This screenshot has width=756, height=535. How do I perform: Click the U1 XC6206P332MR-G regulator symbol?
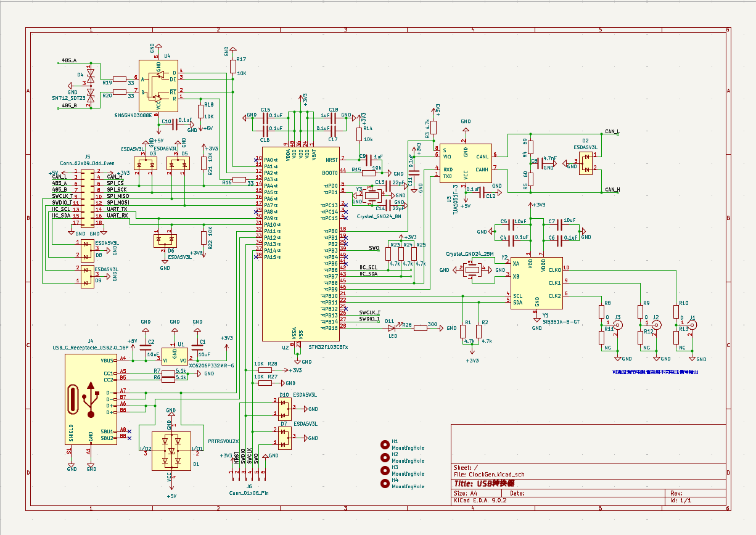(175, 355)
